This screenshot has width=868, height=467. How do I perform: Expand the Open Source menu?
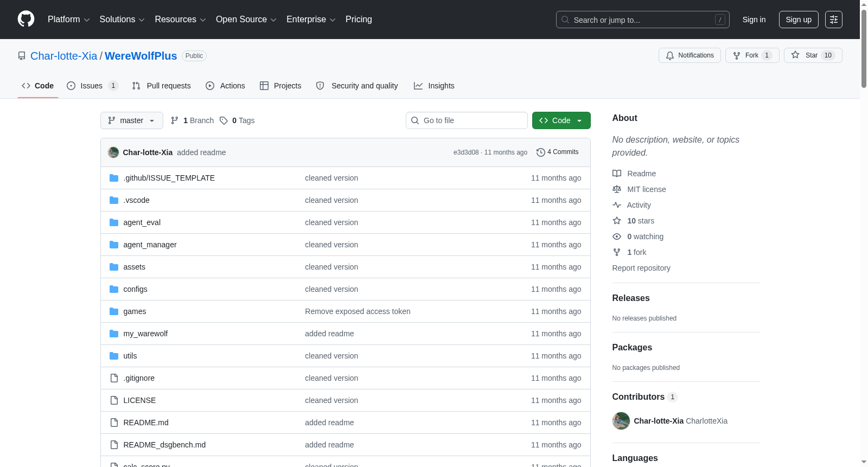[246, 20]
